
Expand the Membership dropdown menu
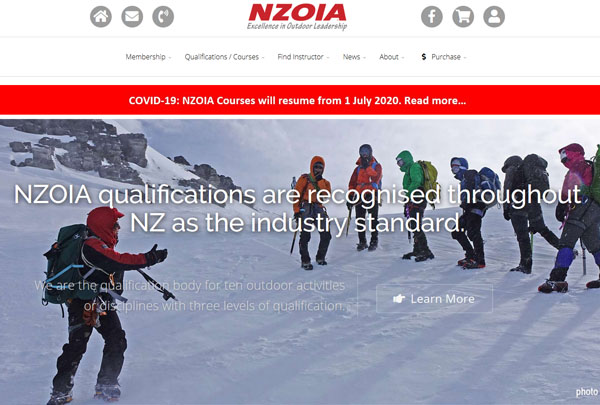[x=148, y=57]
